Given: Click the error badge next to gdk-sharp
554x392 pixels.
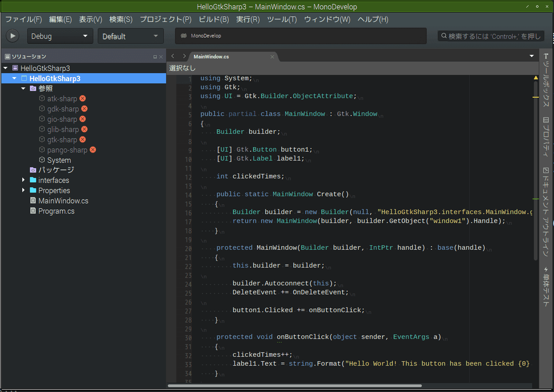Looking at the screenshot, I should coord(84,109).
